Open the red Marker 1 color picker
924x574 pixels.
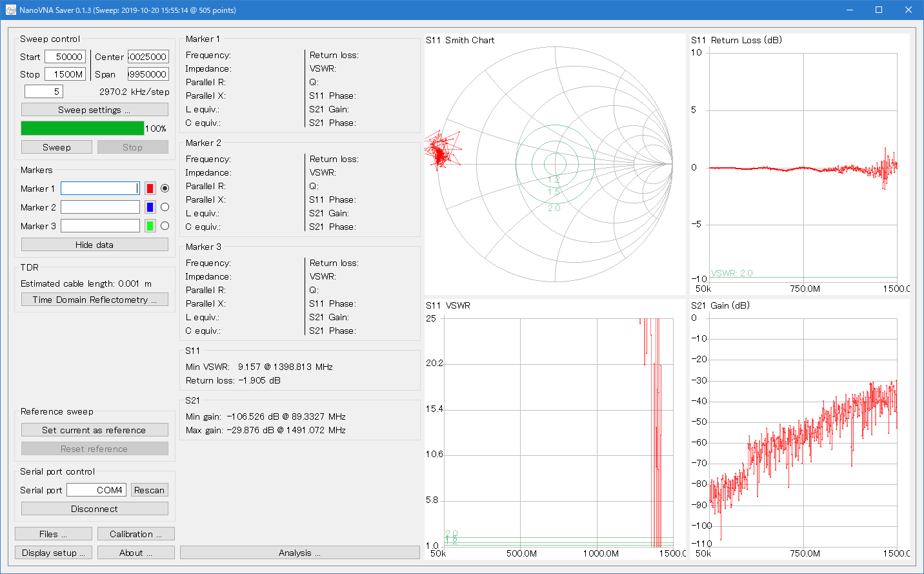pyautogui.click(x=150, y=189)
